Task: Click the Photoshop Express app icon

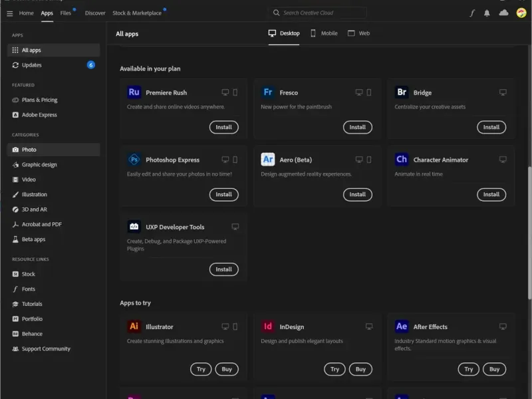Action: (134, 159)
